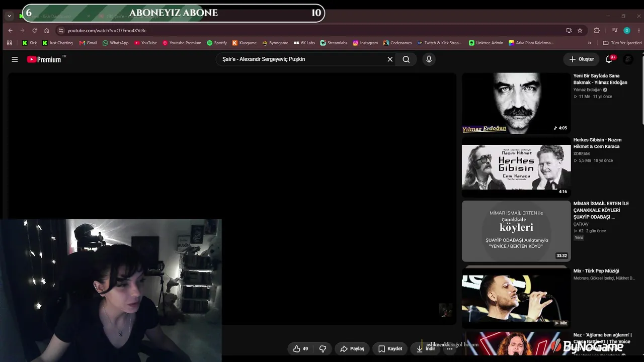644x362 pixels.
Task: Open the Oluştur create menu
Action: [x=582, y=59]
